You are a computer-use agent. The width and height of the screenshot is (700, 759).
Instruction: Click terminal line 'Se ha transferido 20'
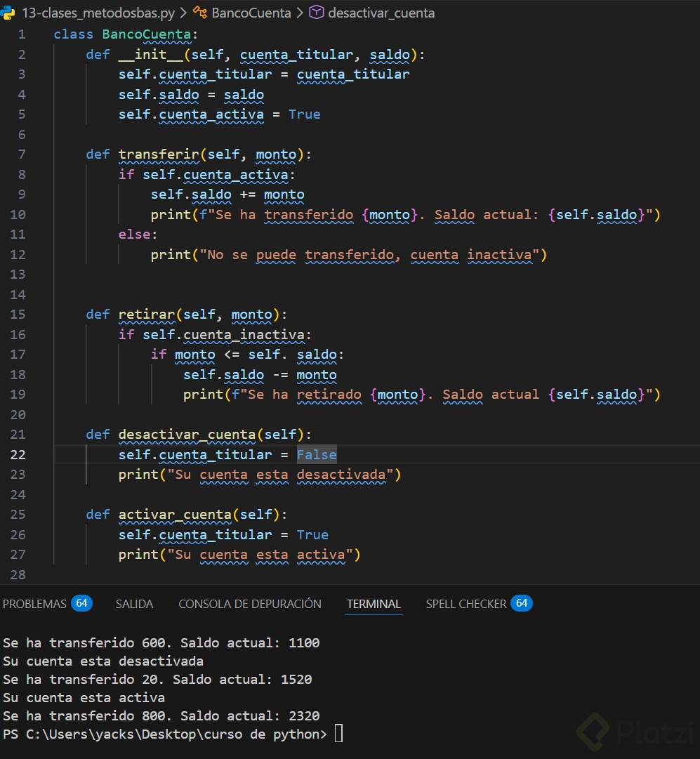point(157,680)
